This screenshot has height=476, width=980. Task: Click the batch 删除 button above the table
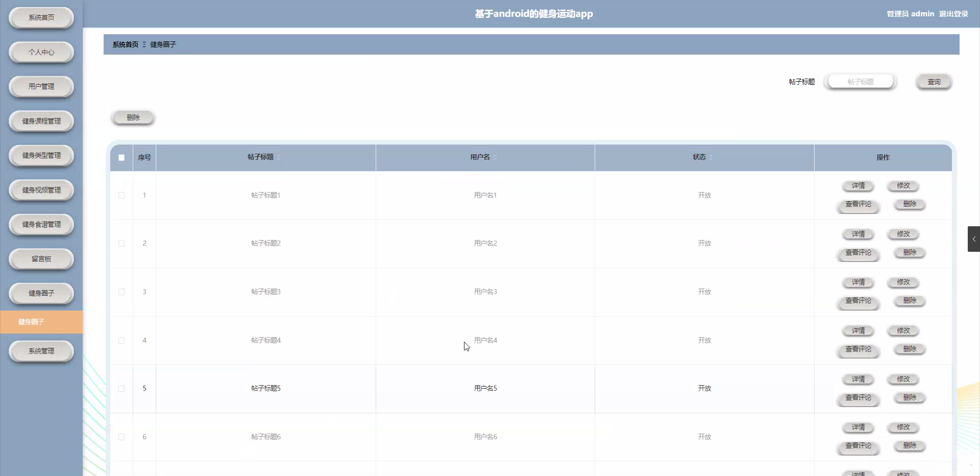133,117
